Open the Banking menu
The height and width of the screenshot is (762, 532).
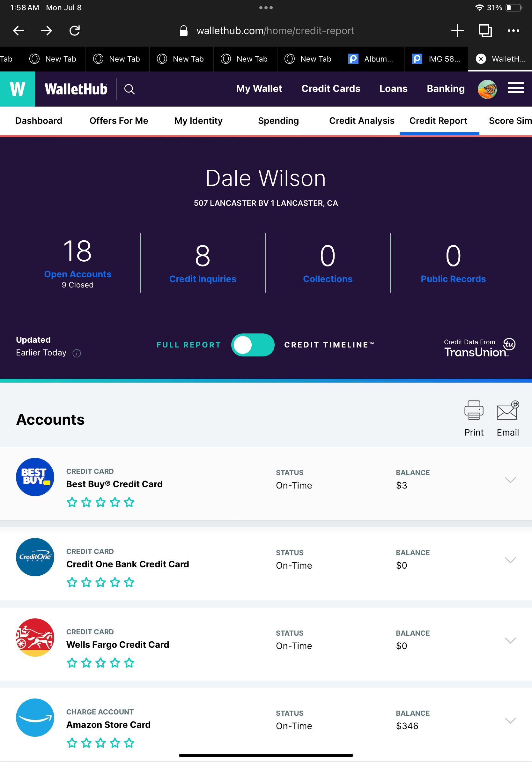click(446, 89)
